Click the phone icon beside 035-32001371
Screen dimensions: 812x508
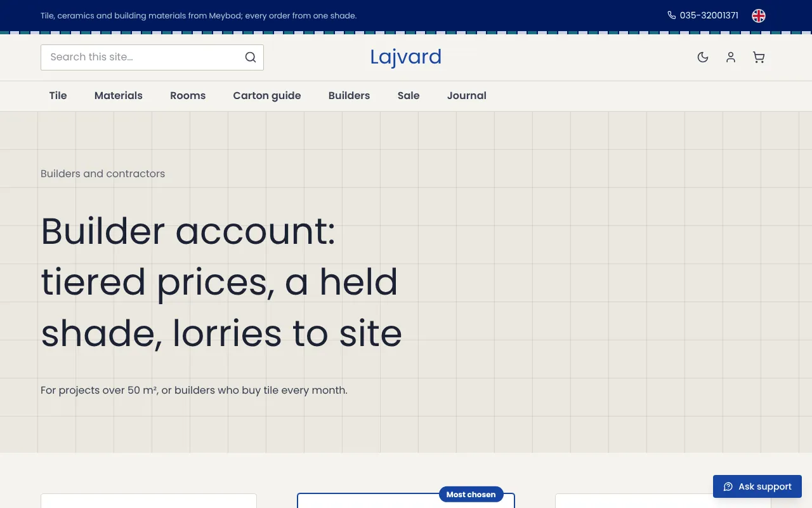(672, 15)
